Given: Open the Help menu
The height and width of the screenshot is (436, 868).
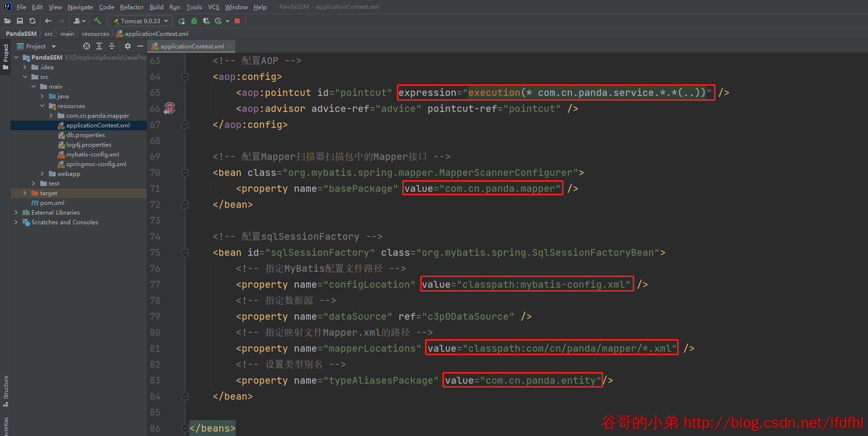Looking at the screenshot, I should [260, 7].
